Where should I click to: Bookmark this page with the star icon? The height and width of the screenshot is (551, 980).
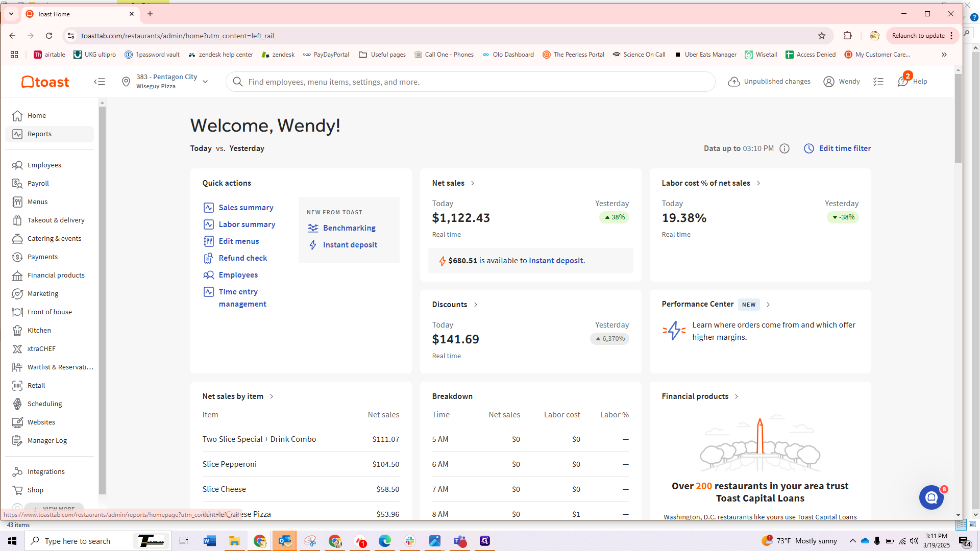click(x=822, y=36)
